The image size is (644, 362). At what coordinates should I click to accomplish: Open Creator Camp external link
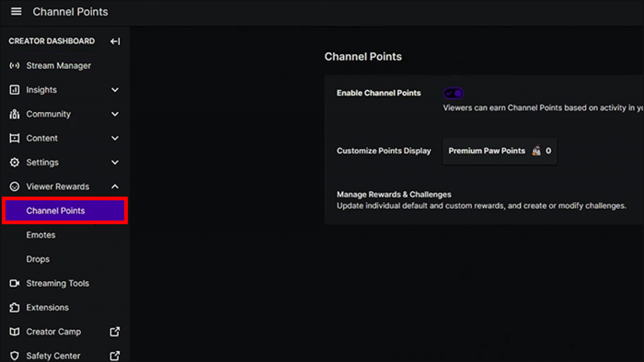[53, 331]
